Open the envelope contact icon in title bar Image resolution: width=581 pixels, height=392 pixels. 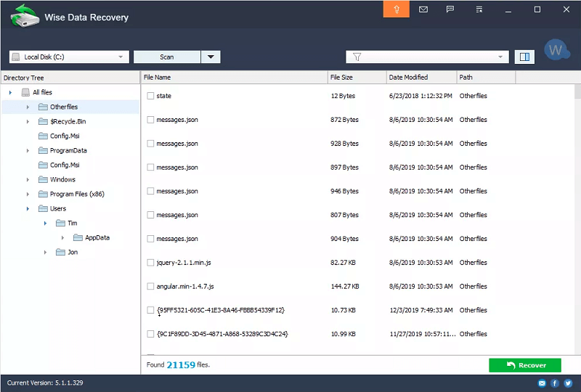pos(423,9)
